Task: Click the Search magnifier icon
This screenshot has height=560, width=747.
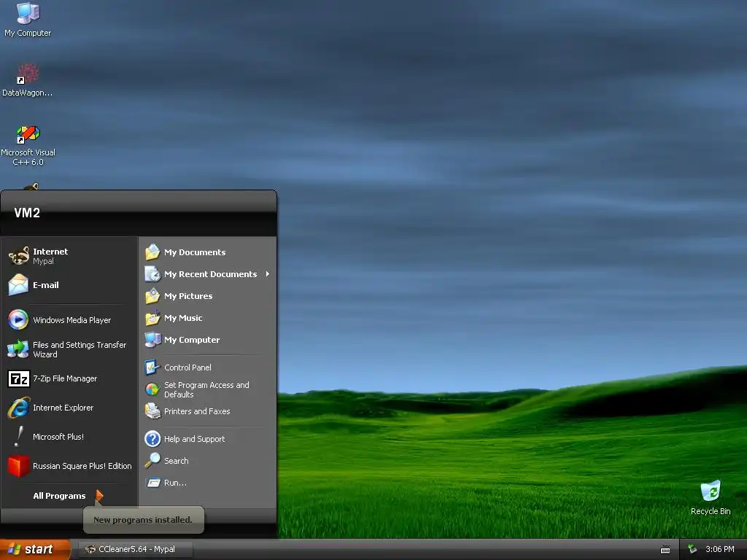Action: click(152, 461)
